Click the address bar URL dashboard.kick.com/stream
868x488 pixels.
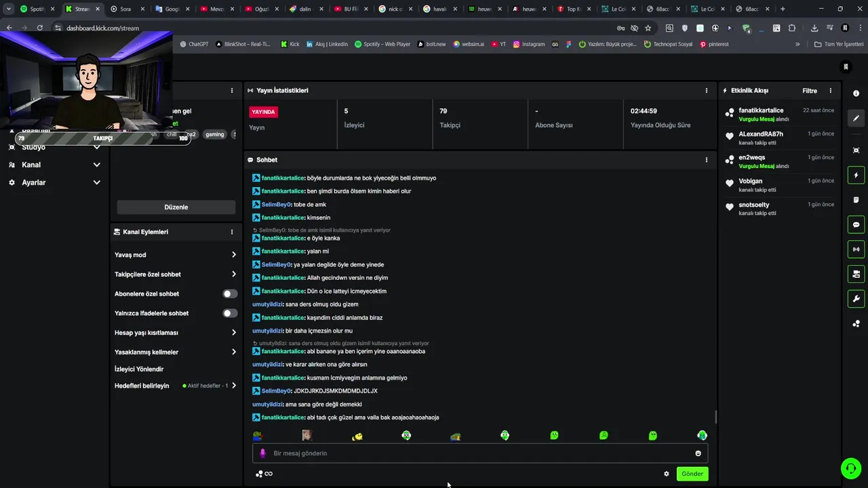(x=102, y=28)
